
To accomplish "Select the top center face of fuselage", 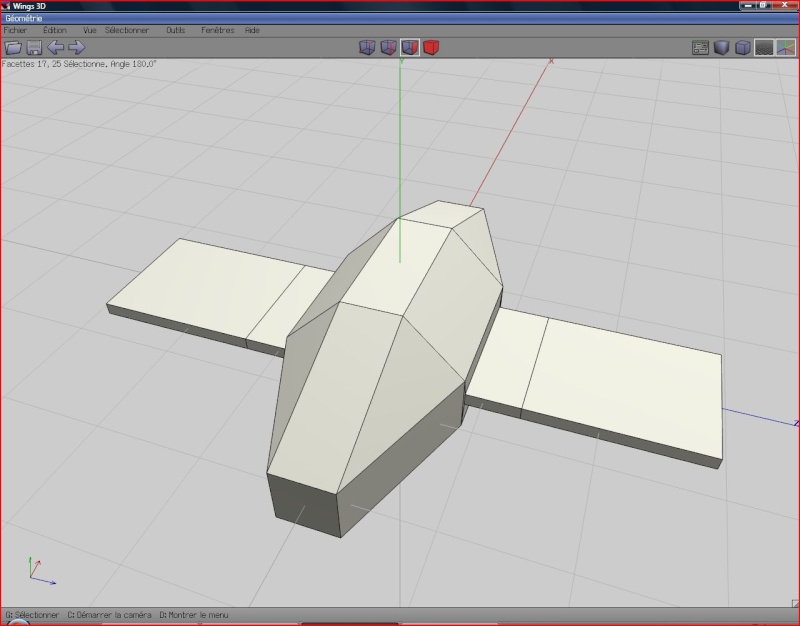I will pos(395,268).
